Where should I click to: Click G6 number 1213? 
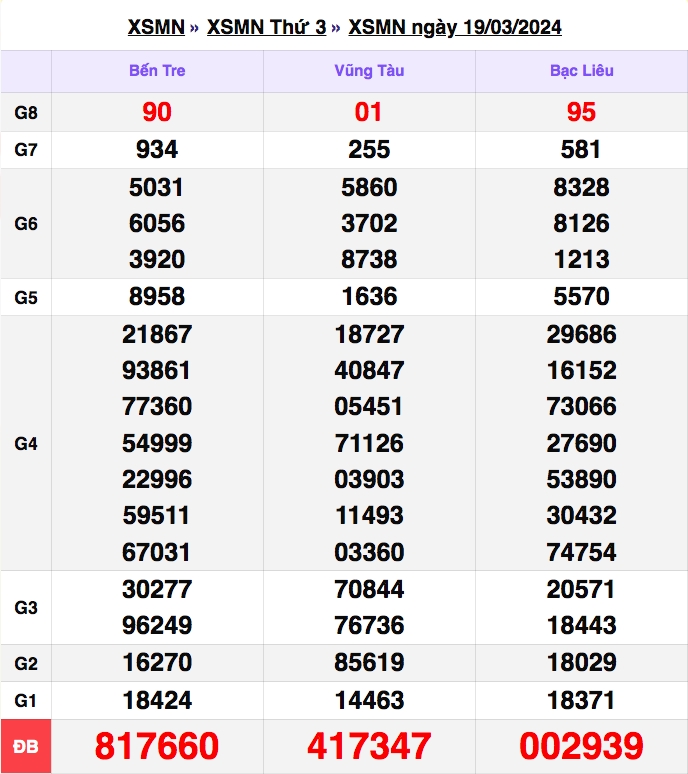[x=582, y=260]
